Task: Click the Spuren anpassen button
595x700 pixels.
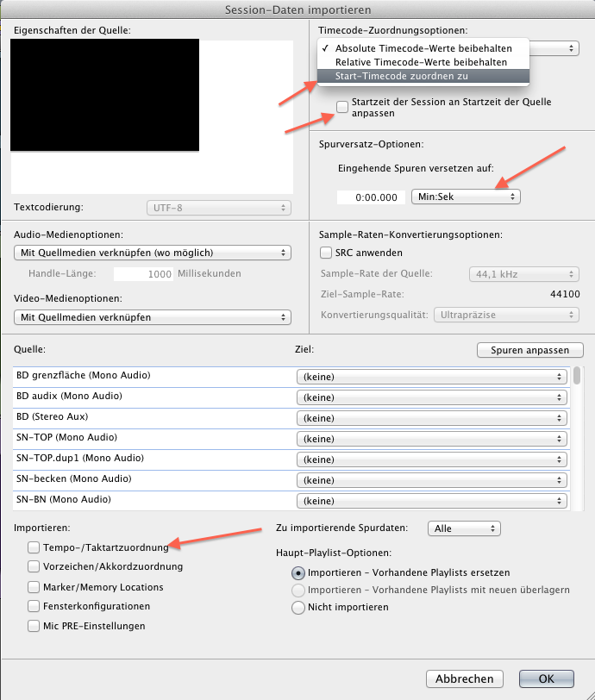Action: (529, 350)
